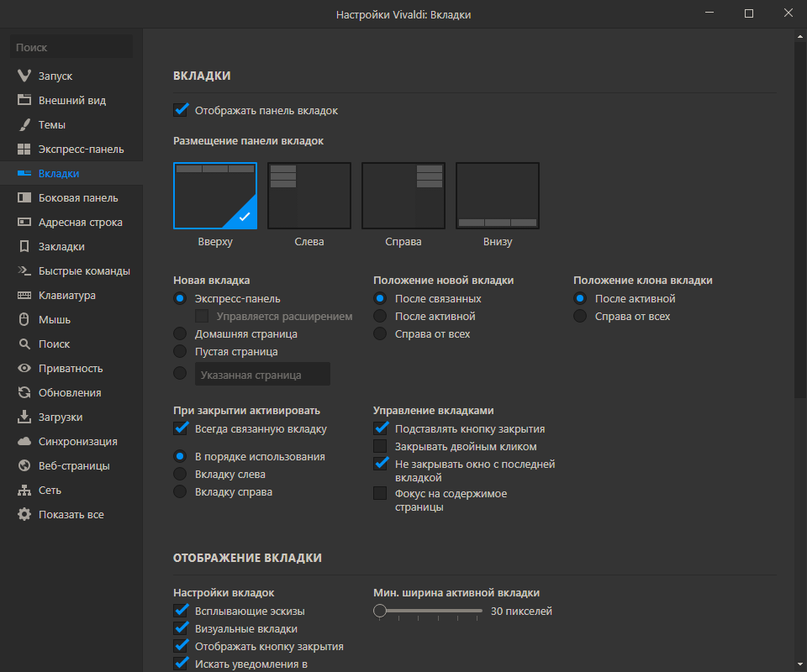Click the Веб-страницы globe icon
807x672 pixels.
tap(24, 465)
